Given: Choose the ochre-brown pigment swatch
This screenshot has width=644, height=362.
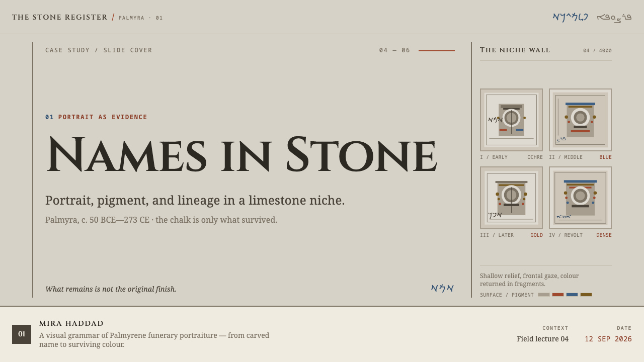Looking at the screenshot, I should click(586, 295).
